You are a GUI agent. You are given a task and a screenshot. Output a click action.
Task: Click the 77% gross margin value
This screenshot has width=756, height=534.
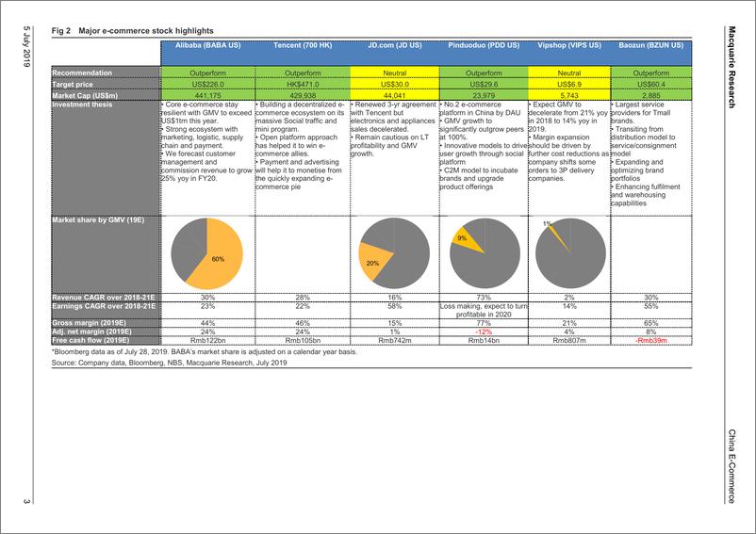point(484,323)
